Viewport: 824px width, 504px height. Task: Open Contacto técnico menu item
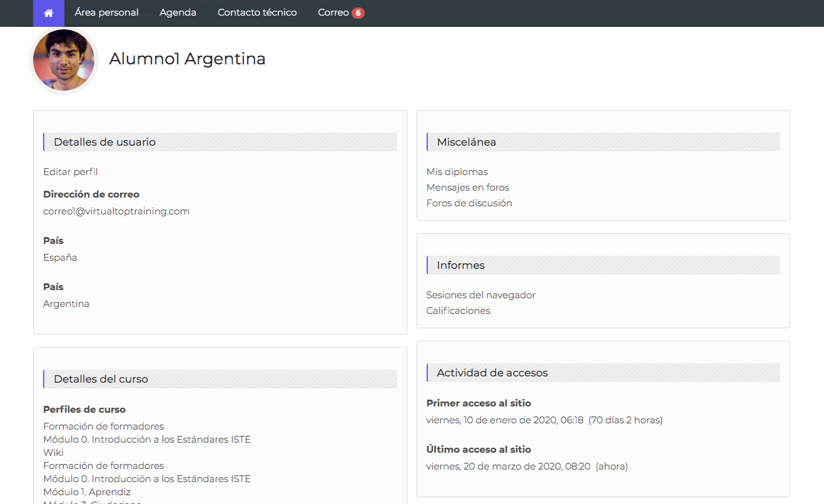(x=257, y=13)
